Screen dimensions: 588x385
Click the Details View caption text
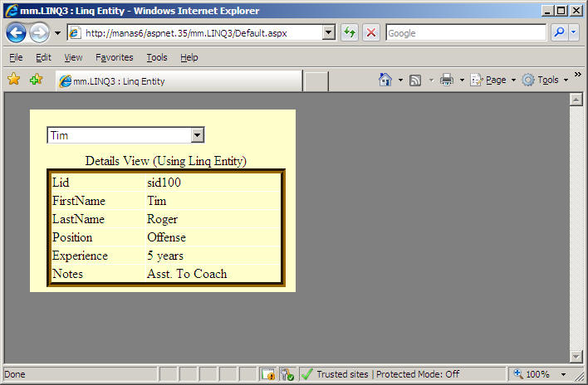point(166,161)
